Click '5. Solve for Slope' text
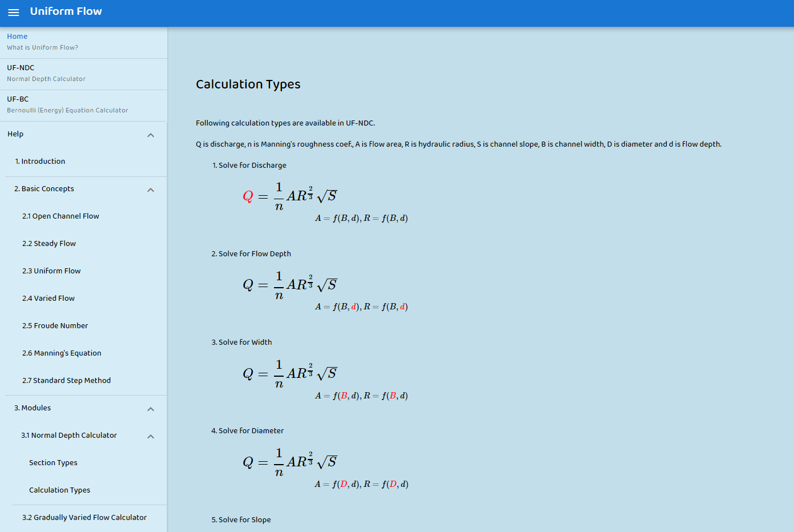 pyautogui.click(x=241, y=520)
